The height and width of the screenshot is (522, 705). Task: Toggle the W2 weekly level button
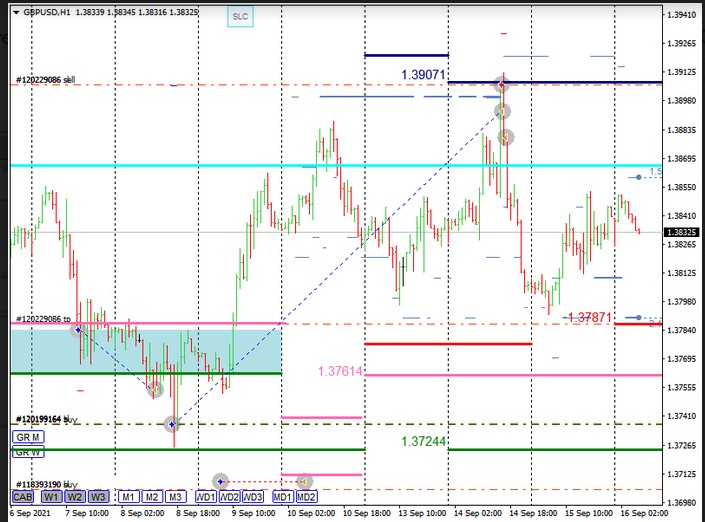(74, 496)
